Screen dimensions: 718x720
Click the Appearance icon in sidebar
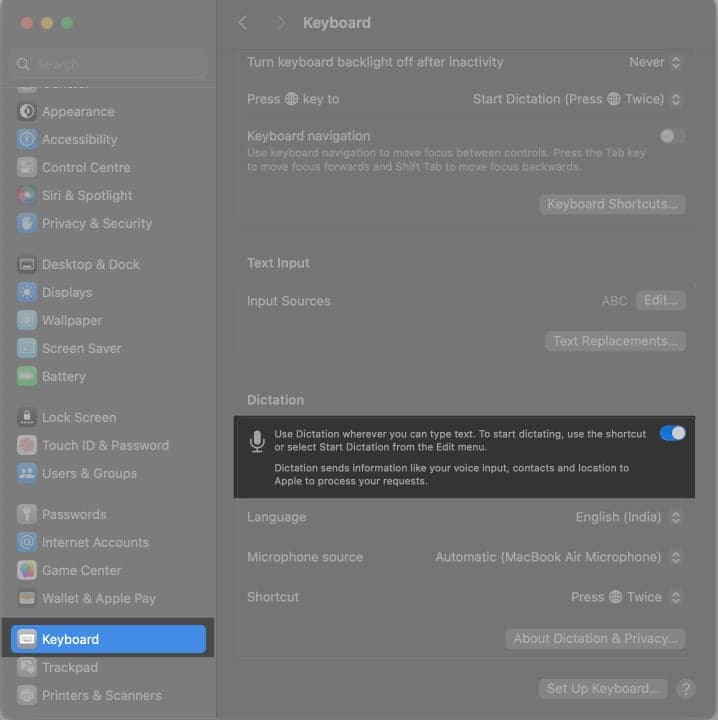[x=27, y=111]
